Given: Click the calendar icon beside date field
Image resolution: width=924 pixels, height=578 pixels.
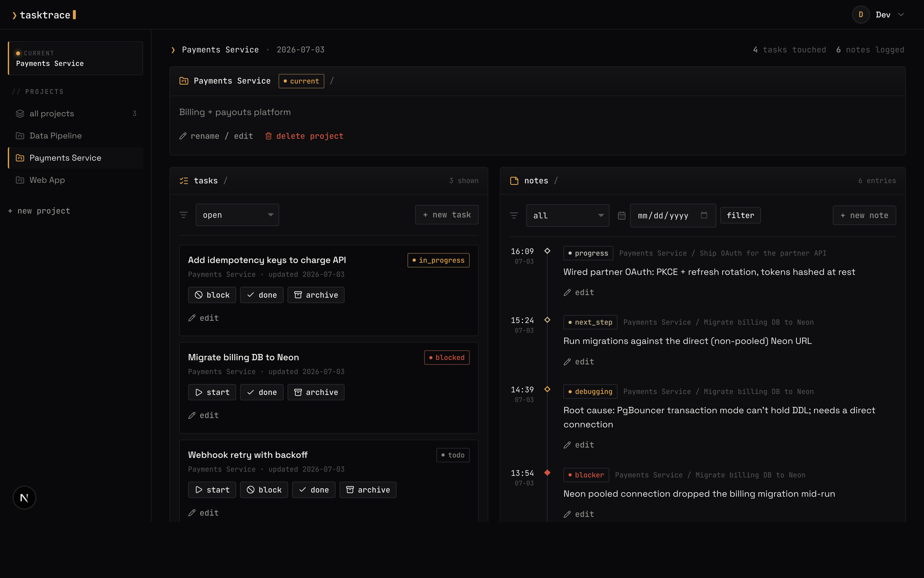Looking at the screenshot, I should click(622, 216).
